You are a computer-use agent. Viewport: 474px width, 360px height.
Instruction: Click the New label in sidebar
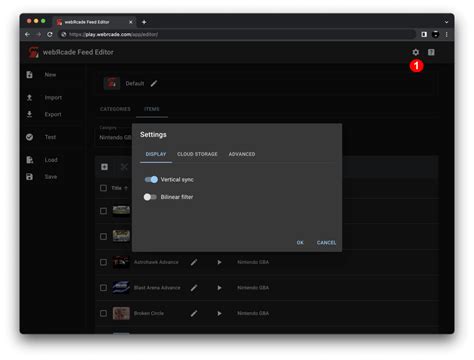[50, 75]
